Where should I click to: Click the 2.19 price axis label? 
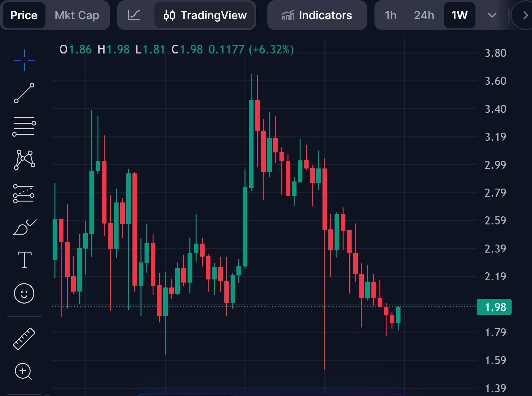coord(495,277)
